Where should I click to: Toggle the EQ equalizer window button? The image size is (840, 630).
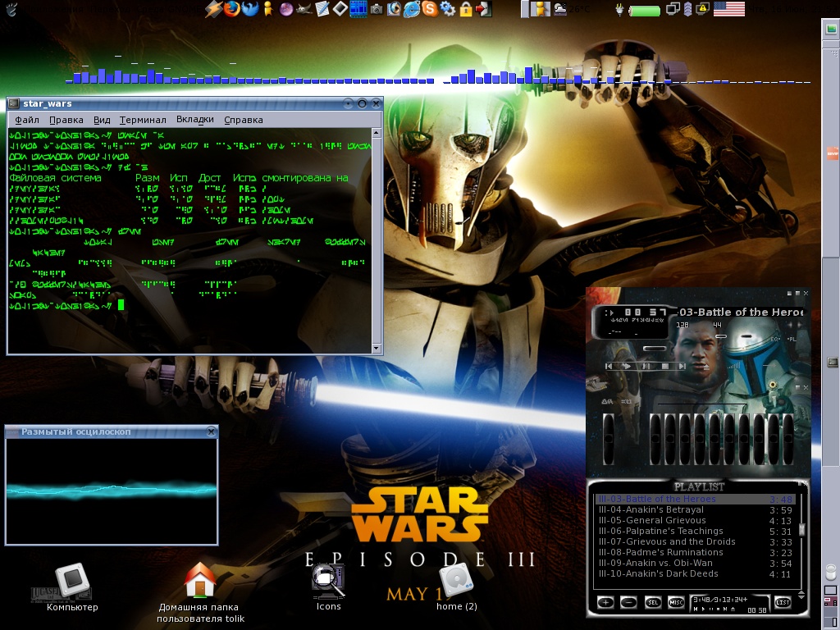pos(776,339)
